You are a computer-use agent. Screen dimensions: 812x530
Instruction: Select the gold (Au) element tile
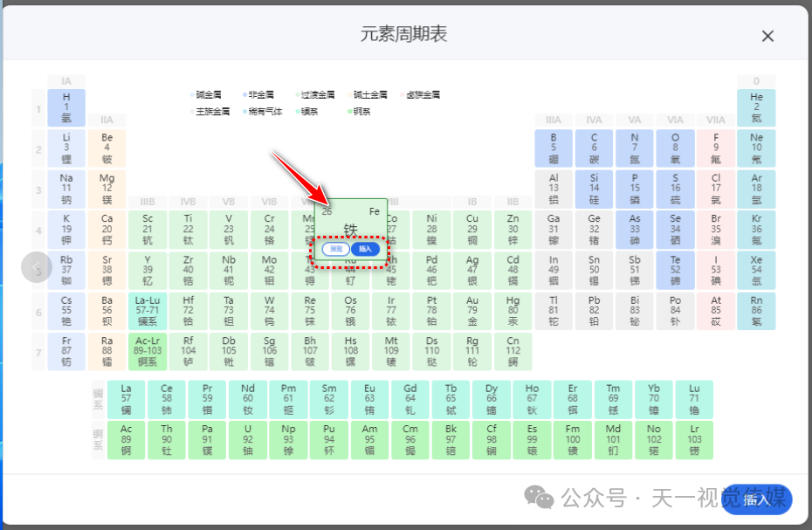pyautogui.click(x=472, y=310)
